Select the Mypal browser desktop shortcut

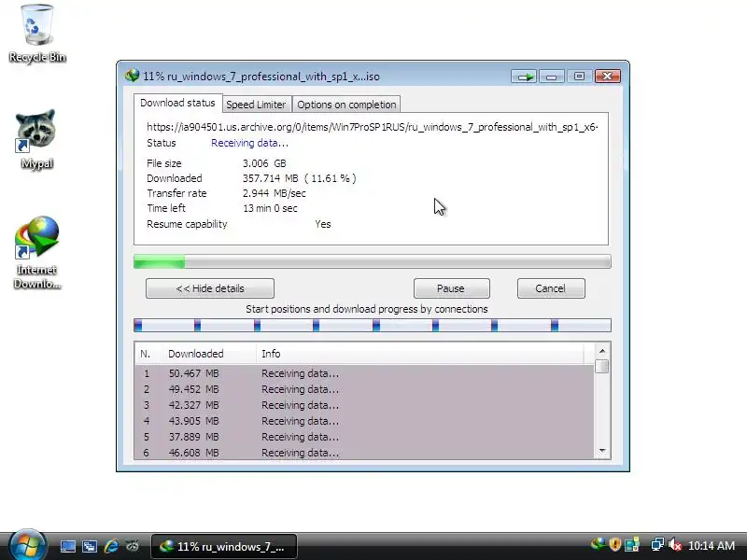coord(36,139)
